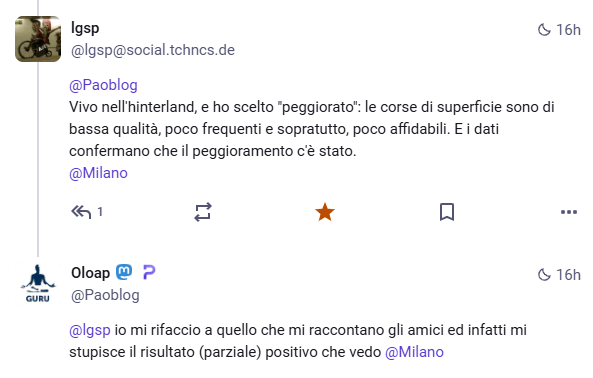Click the Oloap display name
Viewport: 593px width, 378px height.
pyautogui.click(x=90, y=273)
